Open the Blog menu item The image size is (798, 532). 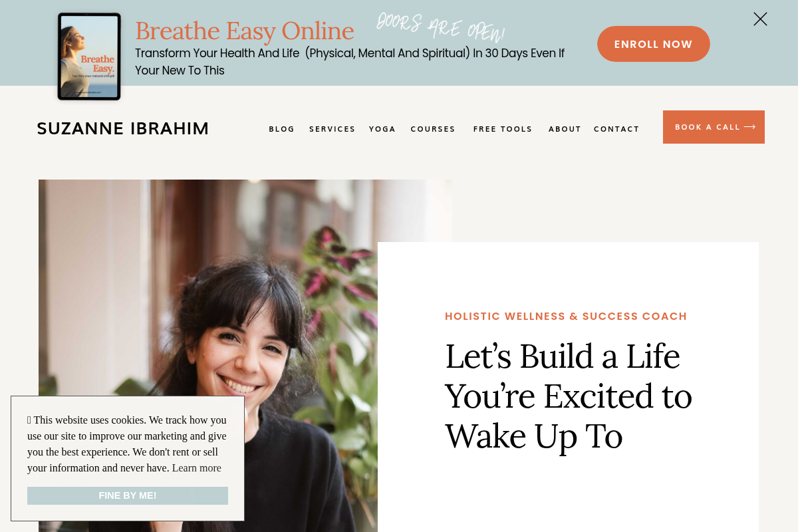(x=282, y=129)
